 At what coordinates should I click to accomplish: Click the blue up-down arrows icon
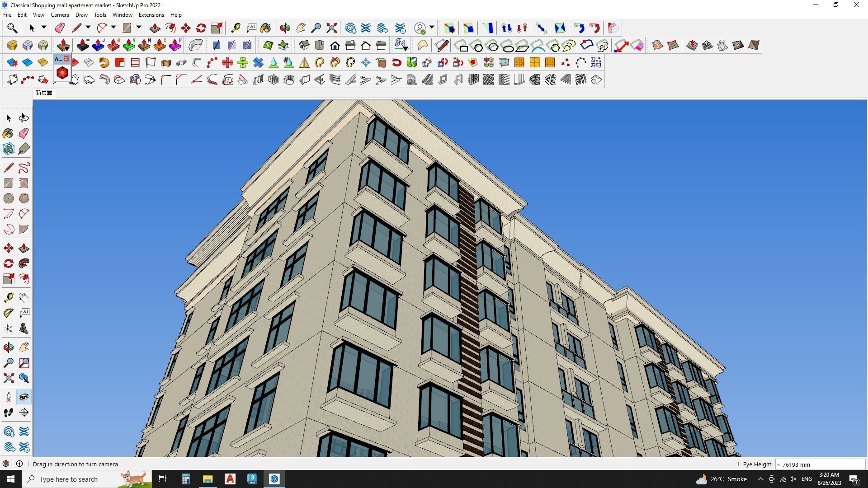[x=506, y=28]
